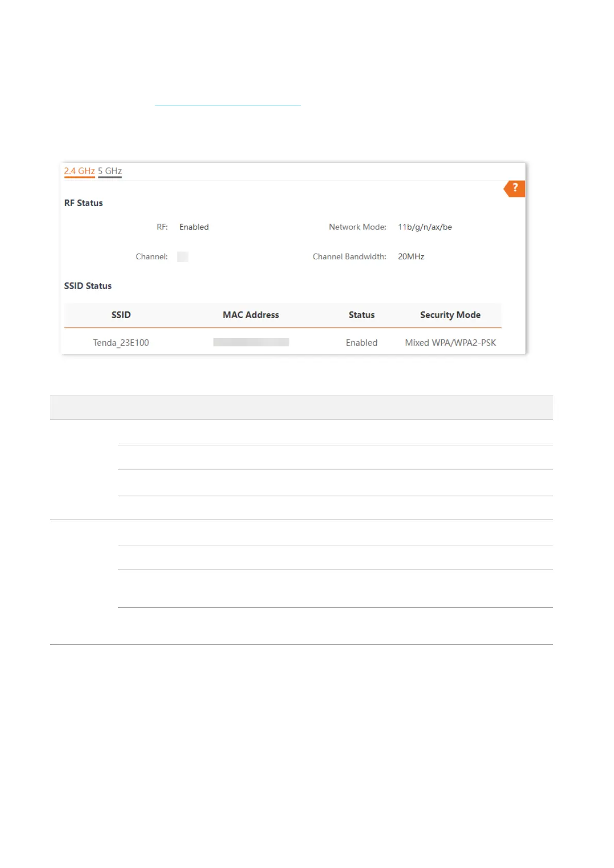Click the Security Mode column header

450,315
